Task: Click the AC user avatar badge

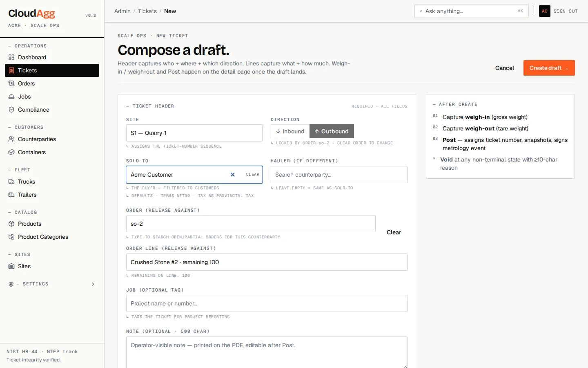Action: pos(545,11)
